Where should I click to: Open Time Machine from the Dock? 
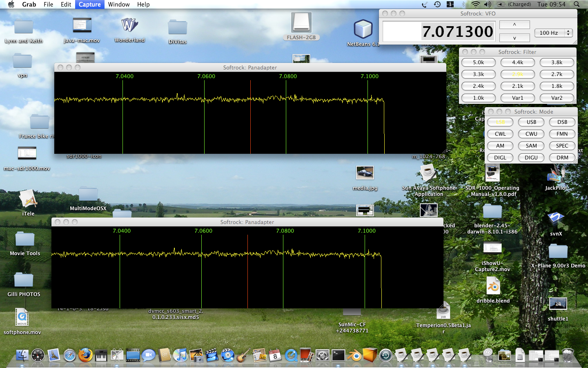pos(385,355)
